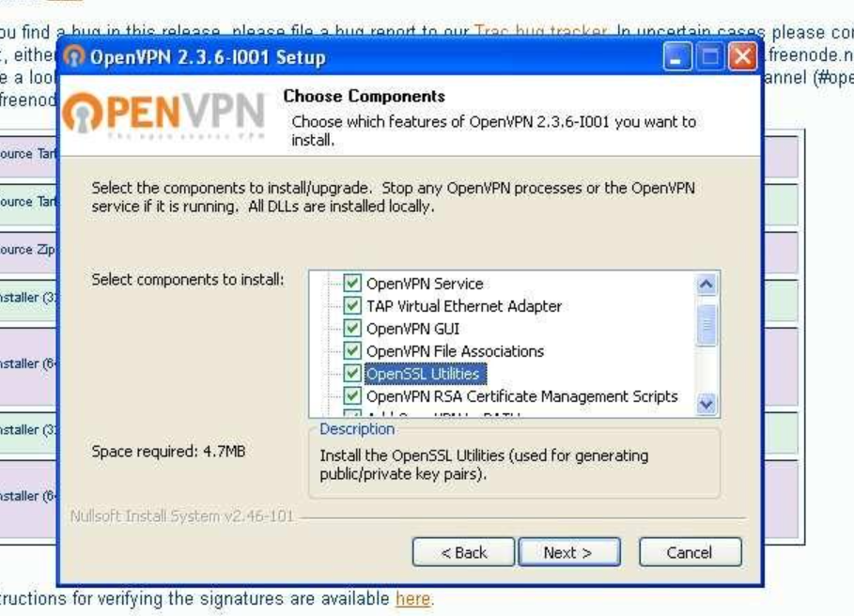Uncheck the OpenVPN Service checkbox
The width and height of the screenshot is (854, 616).
352,284
